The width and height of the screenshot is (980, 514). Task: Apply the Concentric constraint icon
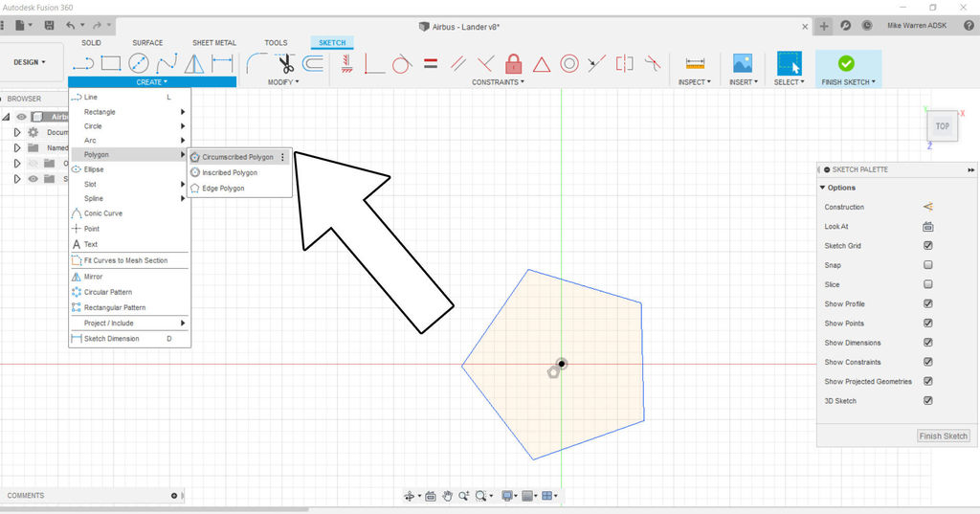568,63
